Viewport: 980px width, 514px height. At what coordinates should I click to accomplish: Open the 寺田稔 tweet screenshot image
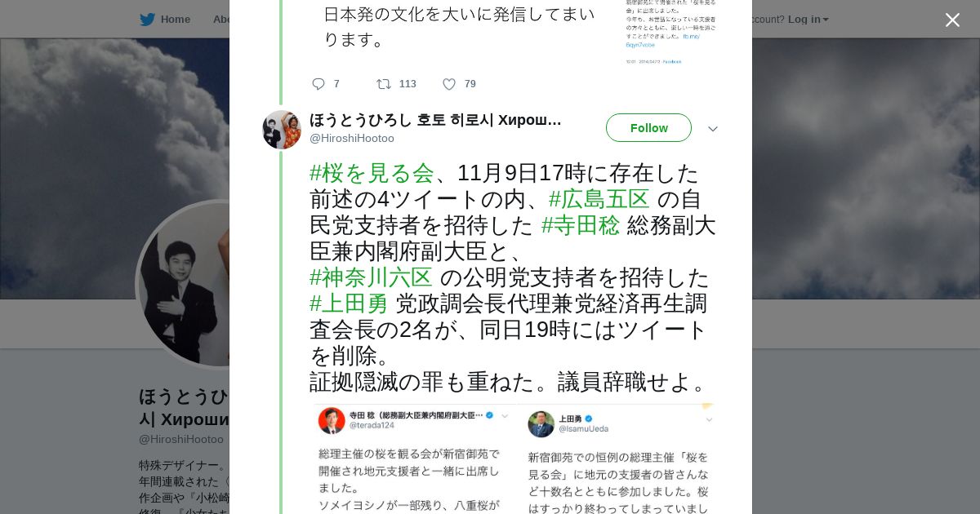(x=416, y=459)
